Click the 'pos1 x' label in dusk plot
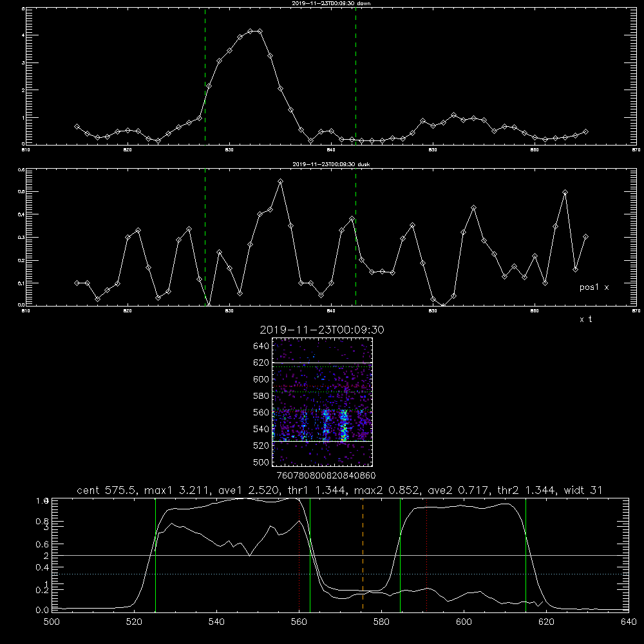The image size is (644, 644). click(594, 287)
